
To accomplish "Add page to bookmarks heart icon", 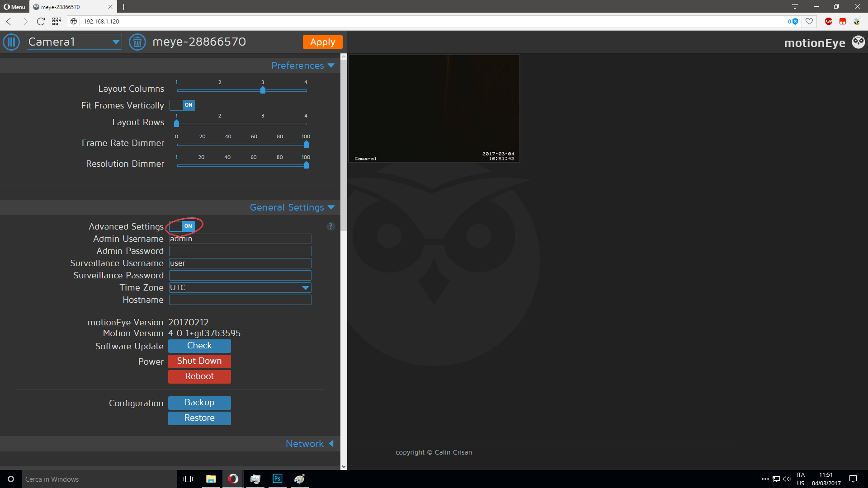I will click(x=809, y=21).
